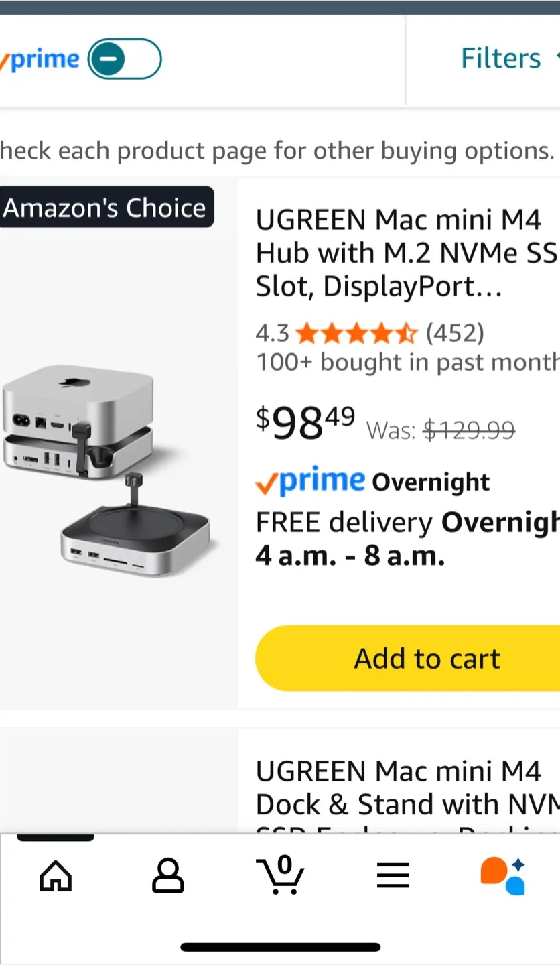The image size is (560, 965).
Task: Tap the $98.49 price
Action: click(305, 424)
